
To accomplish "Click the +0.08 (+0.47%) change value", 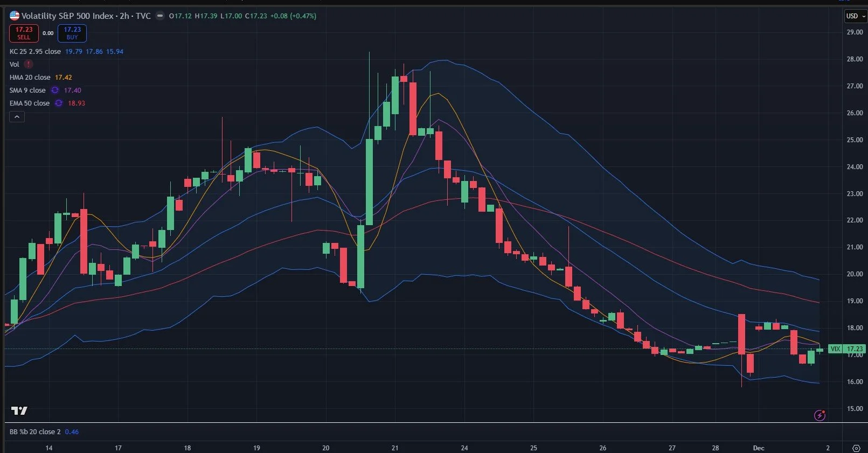I will coord(293,16).
